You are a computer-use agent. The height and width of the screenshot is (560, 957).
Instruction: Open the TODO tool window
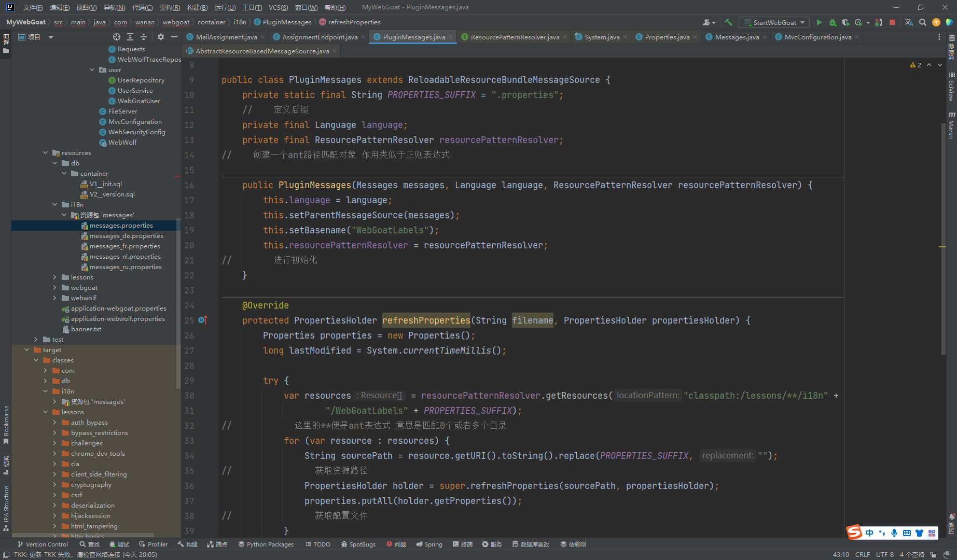pos(318,544)
